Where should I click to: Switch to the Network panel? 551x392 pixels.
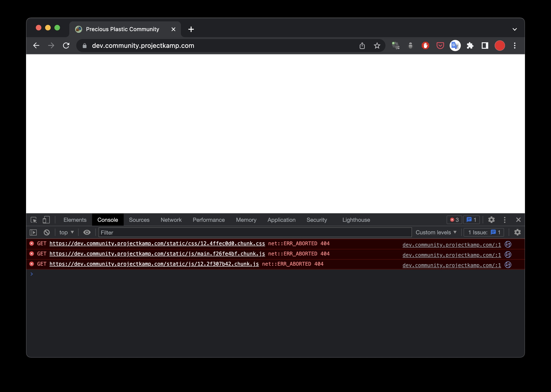[x=171, y=220]
